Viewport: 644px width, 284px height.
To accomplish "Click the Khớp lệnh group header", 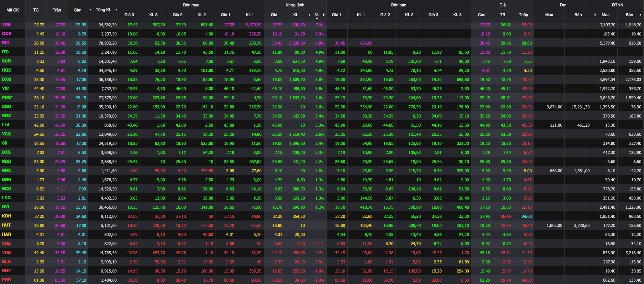I will [295, 5].
